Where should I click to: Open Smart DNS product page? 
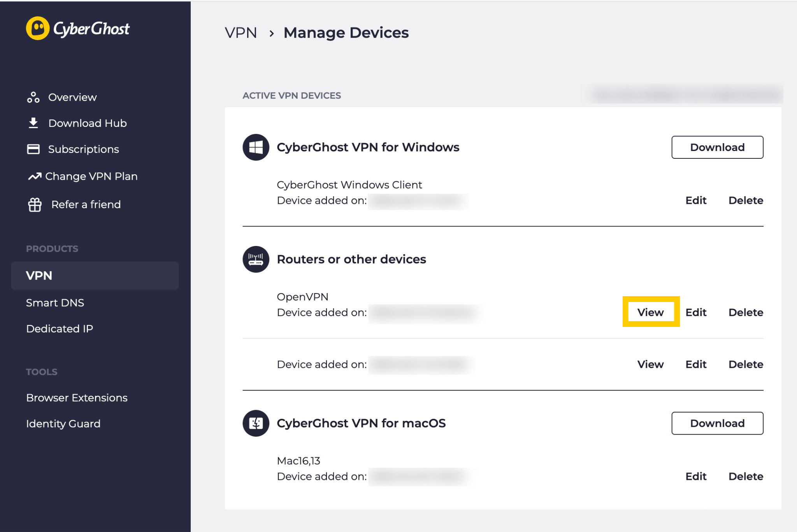click(55, 303)
